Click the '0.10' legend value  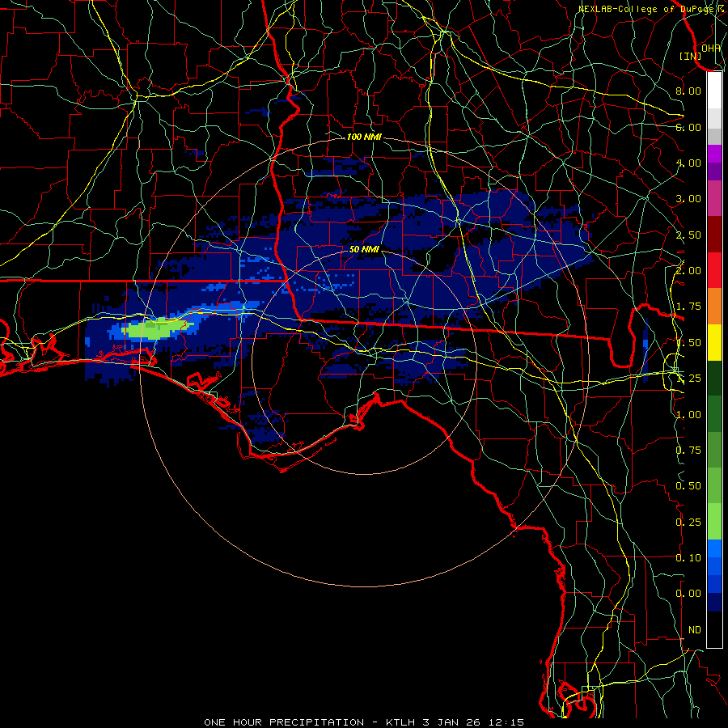(688, 558)
